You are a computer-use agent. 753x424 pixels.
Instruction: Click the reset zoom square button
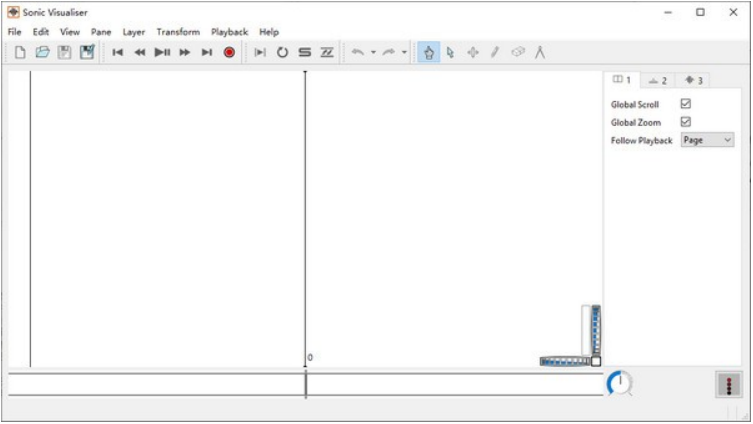click(595, 361)
